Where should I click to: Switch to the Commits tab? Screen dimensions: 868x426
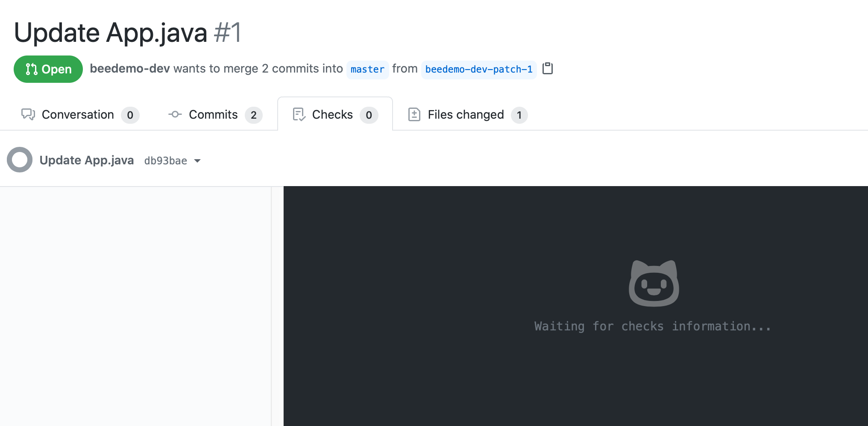(213, 114)
